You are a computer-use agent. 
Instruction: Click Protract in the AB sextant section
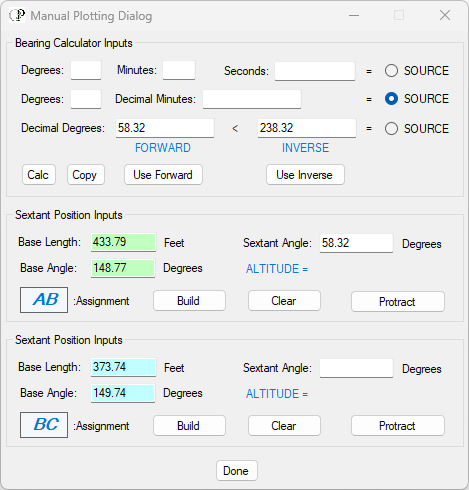point(398,302)
